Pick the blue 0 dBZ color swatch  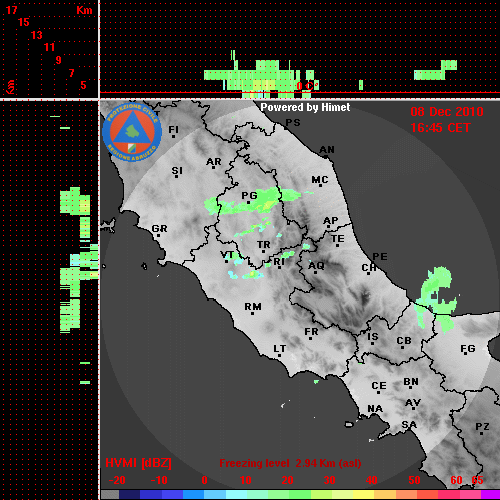[x=194, y=495]
